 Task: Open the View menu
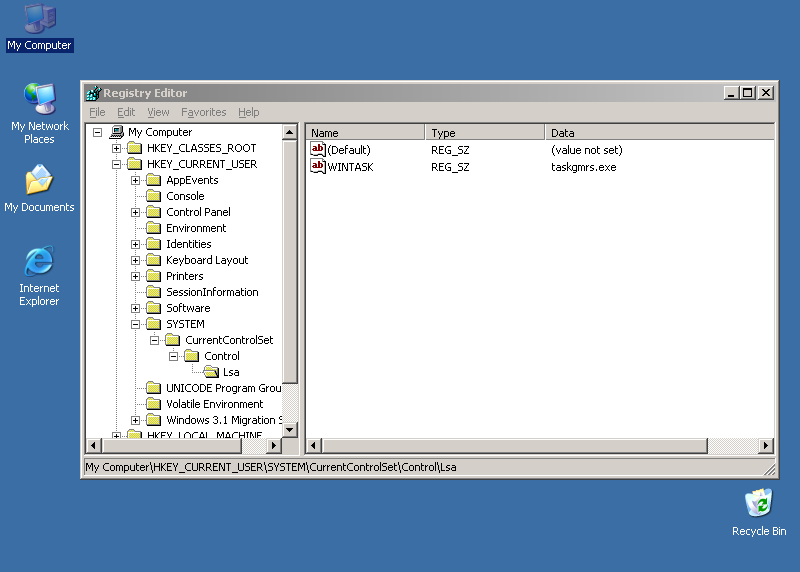coord(158,112)
